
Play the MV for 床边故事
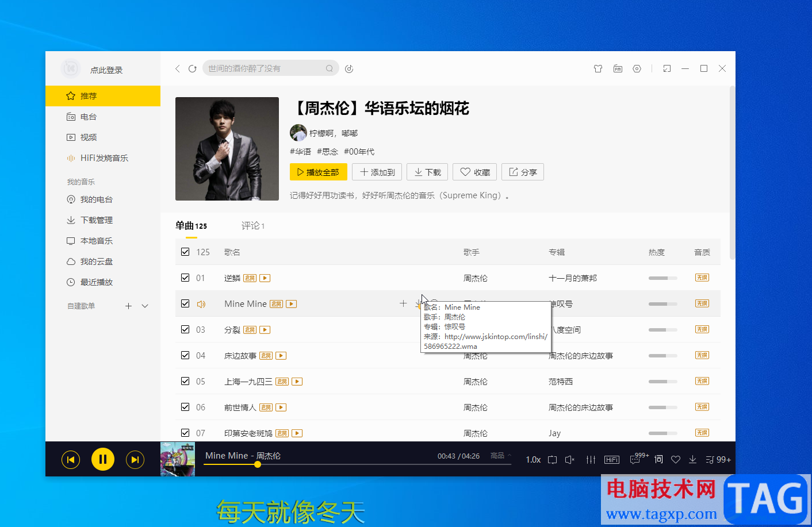click(281, 356)
